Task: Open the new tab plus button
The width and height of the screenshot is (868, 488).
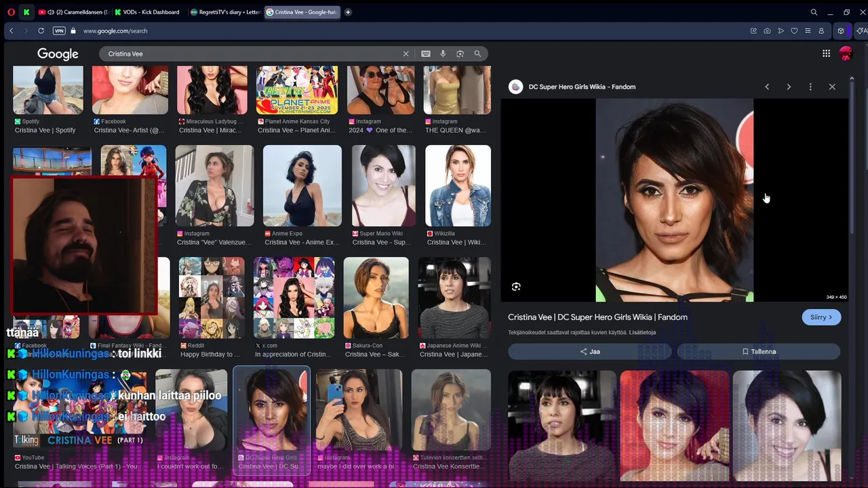Action: pos(348,12)
